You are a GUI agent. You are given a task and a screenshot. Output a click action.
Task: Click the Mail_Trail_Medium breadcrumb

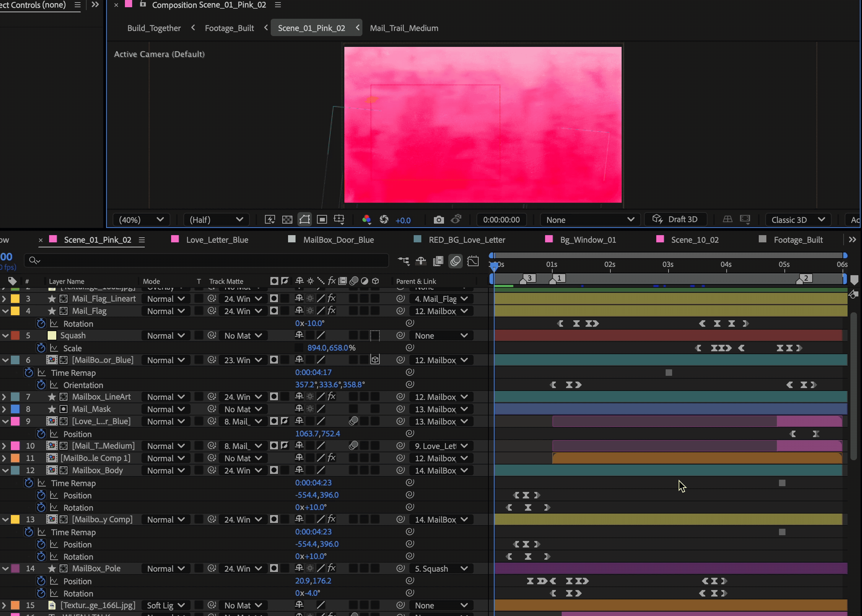pyautogui.click(x=404, y=28)
